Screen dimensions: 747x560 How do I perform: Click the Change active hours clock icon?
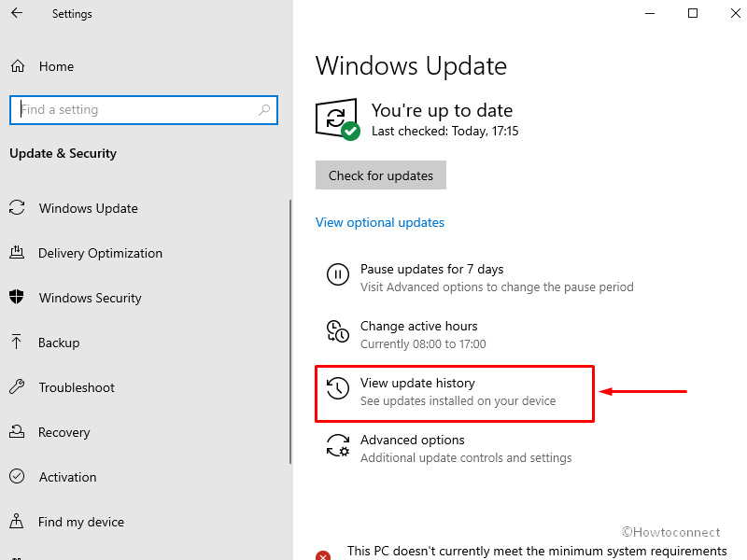click(x=338, y=331)
